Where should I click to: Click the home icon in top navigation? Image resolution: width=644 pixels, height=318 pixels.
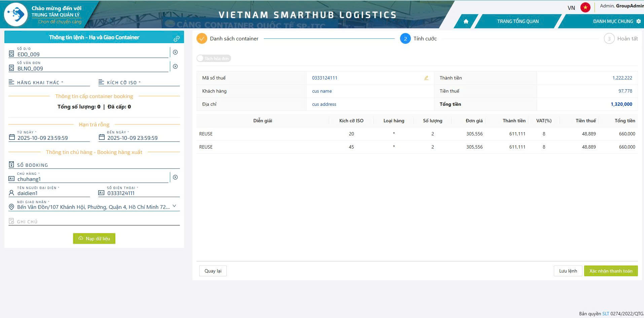coord(466,21)
